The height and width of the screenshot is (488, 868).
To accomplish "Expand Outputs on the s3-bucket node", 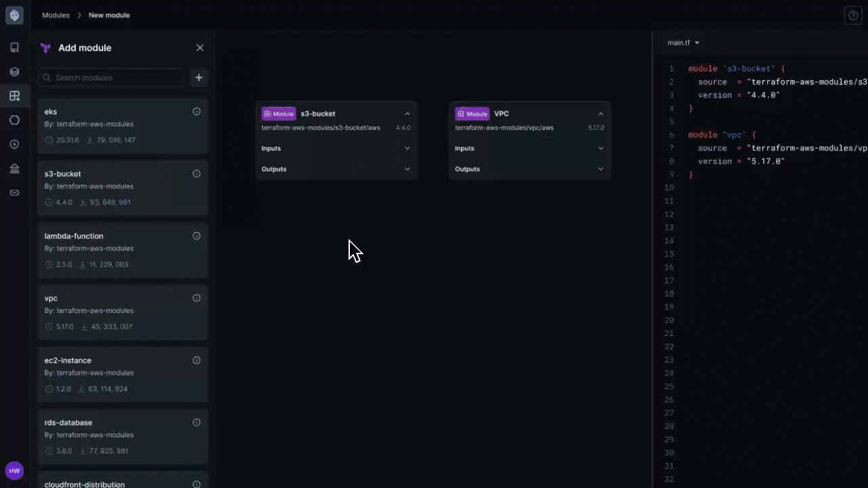I will click(407, 169).
